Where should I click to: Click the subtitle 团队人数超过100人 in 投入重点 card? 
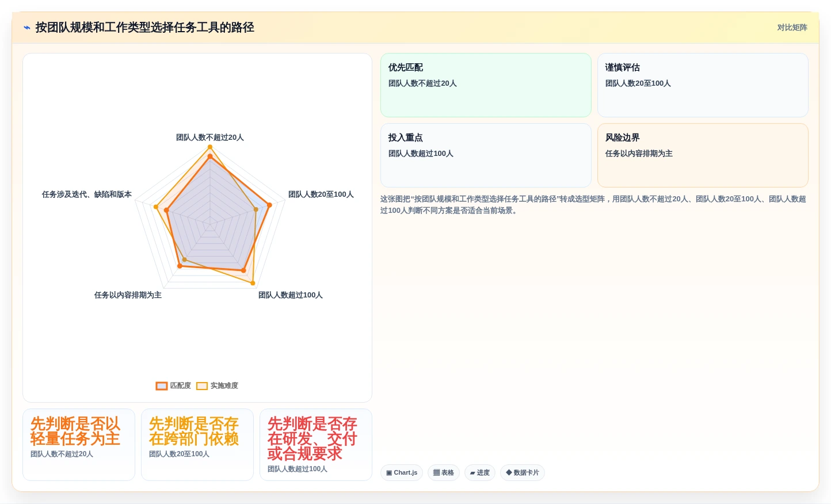tap(421, 154)
